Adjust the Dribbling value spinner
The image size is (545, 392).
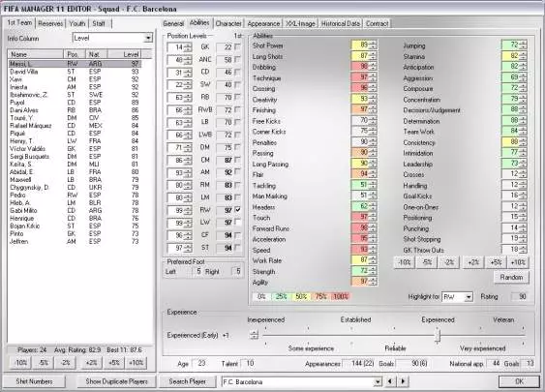pyautogui.click(x=373, y=67)
